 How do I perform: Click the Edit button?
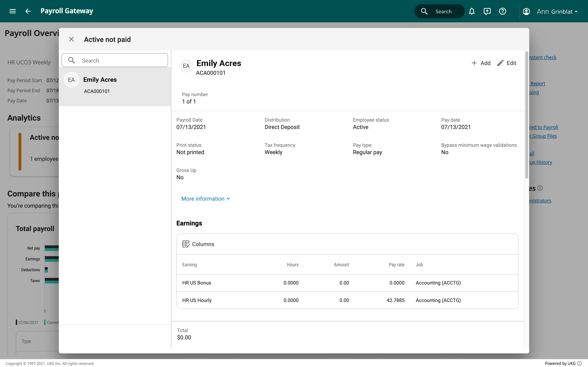[511, 63]
